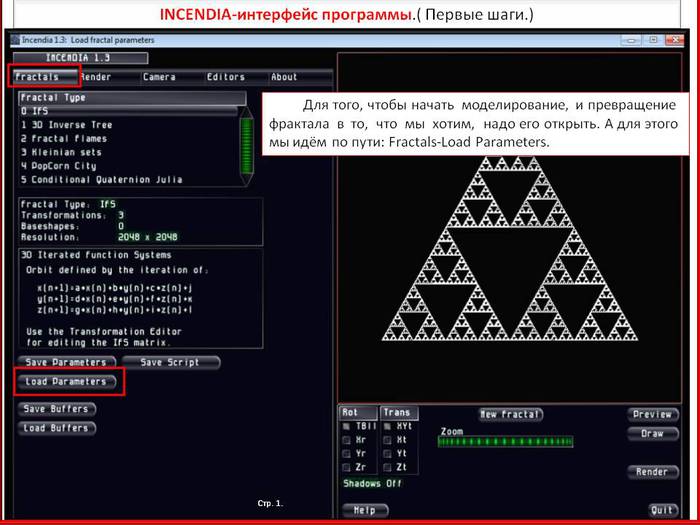700x525 pixels.
Task: Click the Load Parameters button
Action: pyautogui.click(x=66, y=382)
